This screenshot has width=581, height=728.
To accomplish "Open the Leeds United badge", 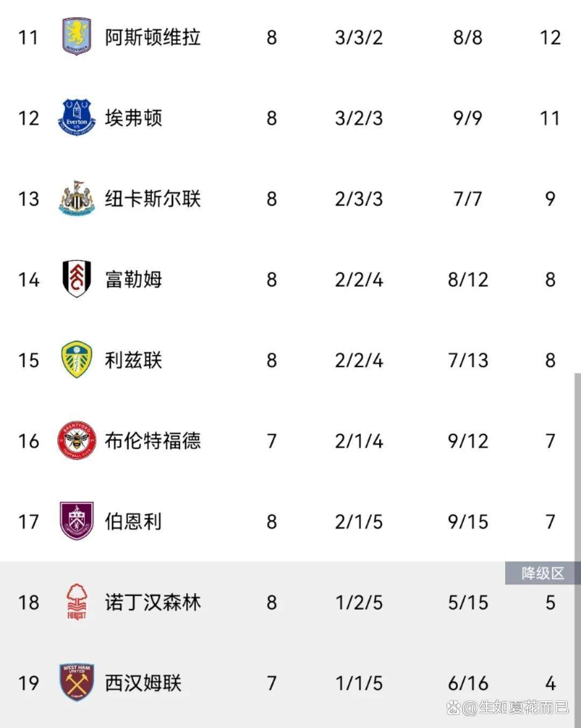I will coord(76,359).
